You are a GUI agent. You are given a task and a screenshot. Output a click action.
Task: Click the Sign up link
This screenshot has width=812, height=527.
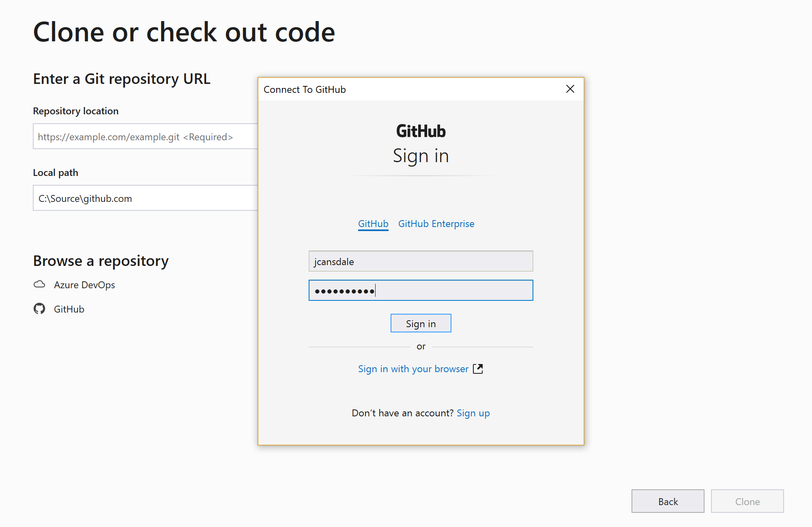473,413
